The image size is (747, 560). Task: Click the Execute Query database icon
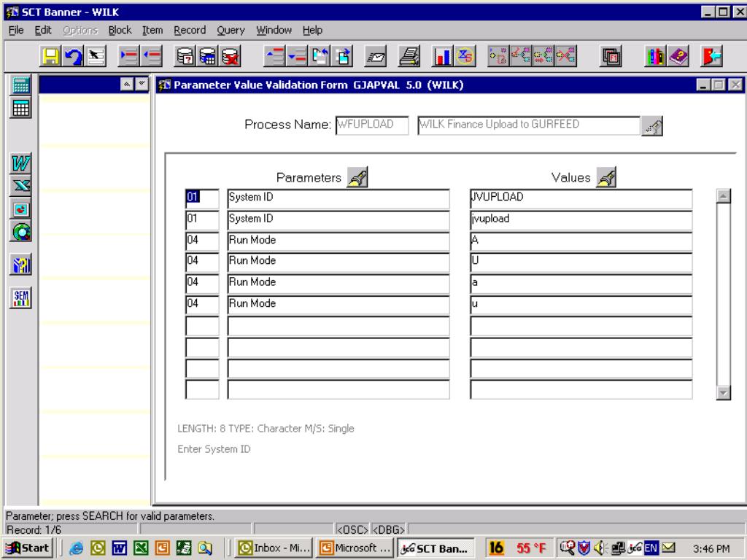click(x=208, y=56)
